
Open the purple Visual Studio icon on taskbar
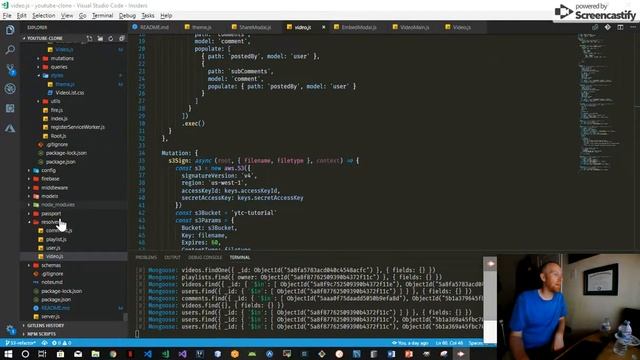[182, 354]
